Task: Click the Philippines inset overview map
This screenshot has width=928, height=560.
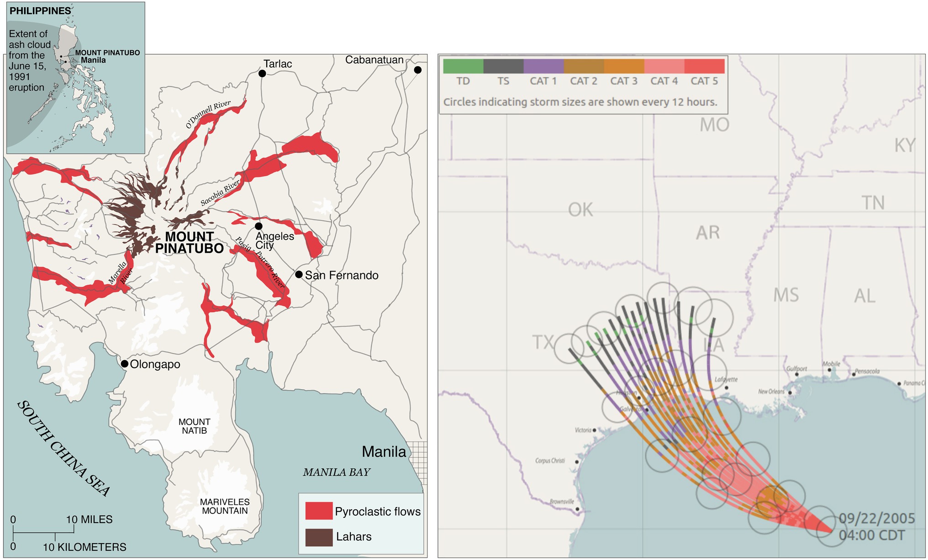Action: tap(75, 78)
